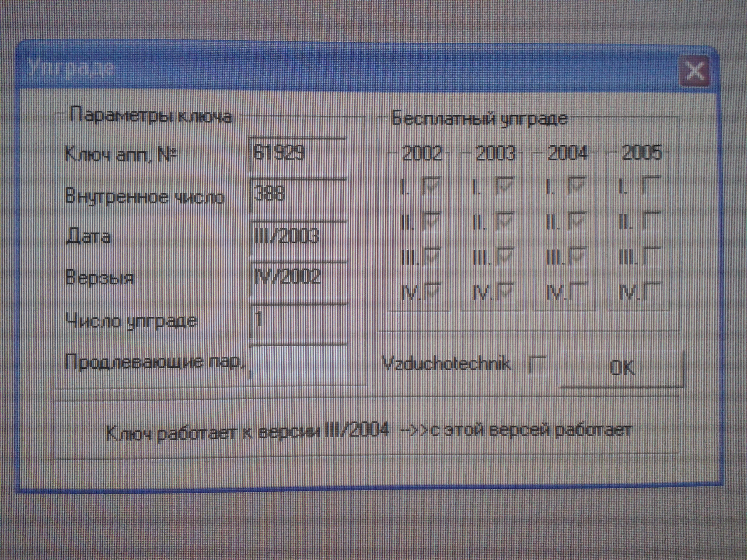The height and width of the screenshot is (560, 747).
Task: Click the Продлевающие пар. empty field
Action: tap(299, 363)
